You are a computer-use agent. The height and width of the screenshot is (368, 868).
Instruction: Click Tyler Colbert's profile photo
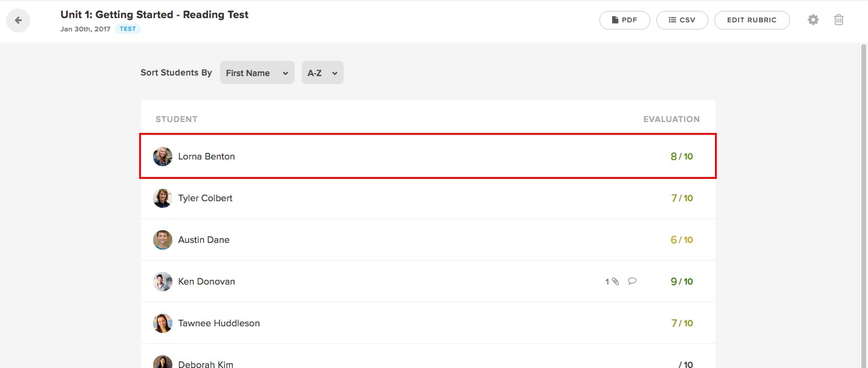tap(163, 198)
